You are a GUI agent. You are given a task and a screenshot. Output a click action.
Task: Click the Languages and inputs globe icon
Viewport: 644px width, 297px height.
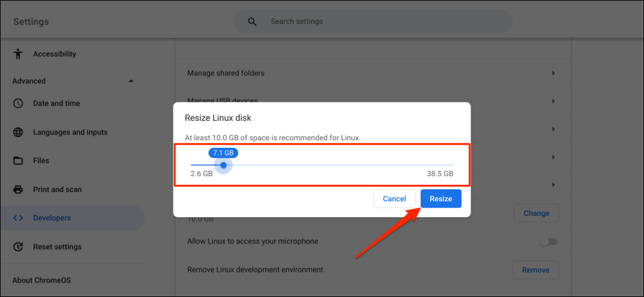18,132
